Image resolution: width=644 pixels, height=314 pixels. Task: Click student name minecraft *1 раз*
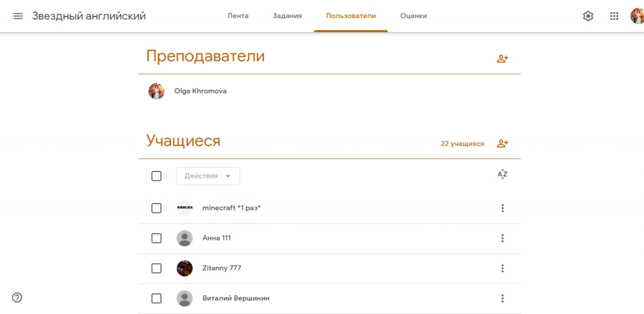pos(231,208)
